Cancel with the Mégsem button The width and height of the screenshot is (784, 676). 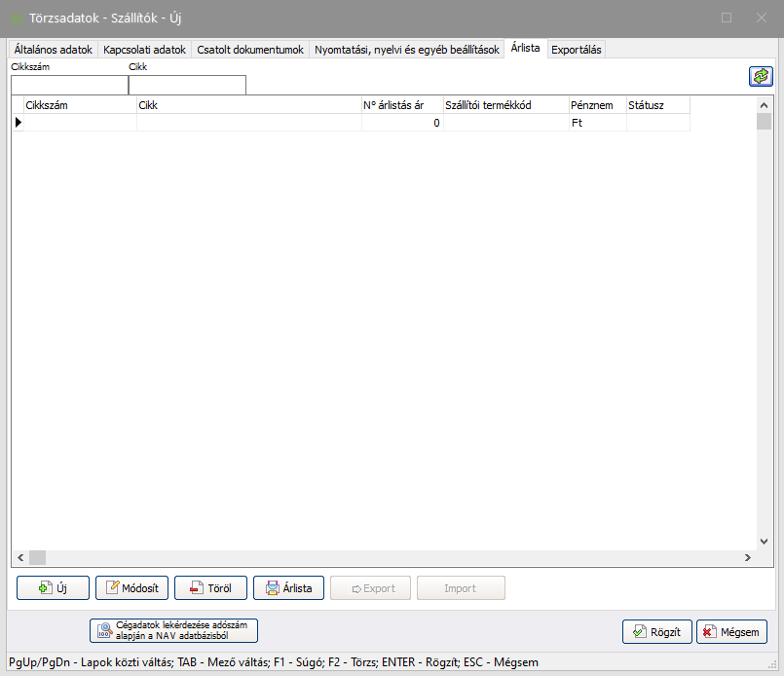[x=731, y=631]
